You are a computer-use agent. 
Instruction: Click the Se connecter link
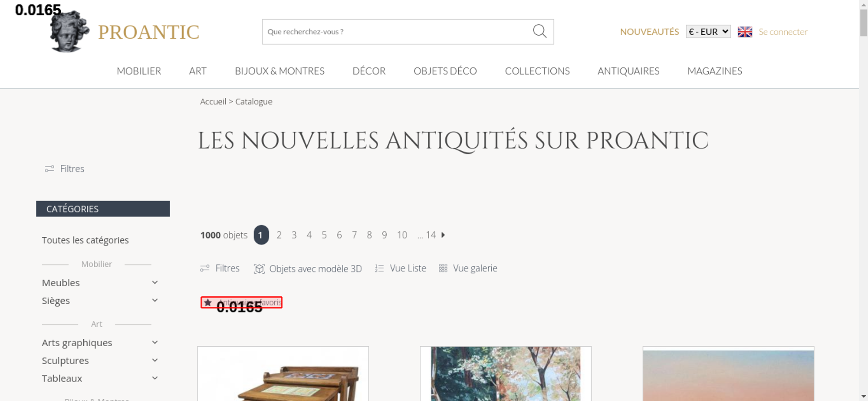tap(783, 32)
